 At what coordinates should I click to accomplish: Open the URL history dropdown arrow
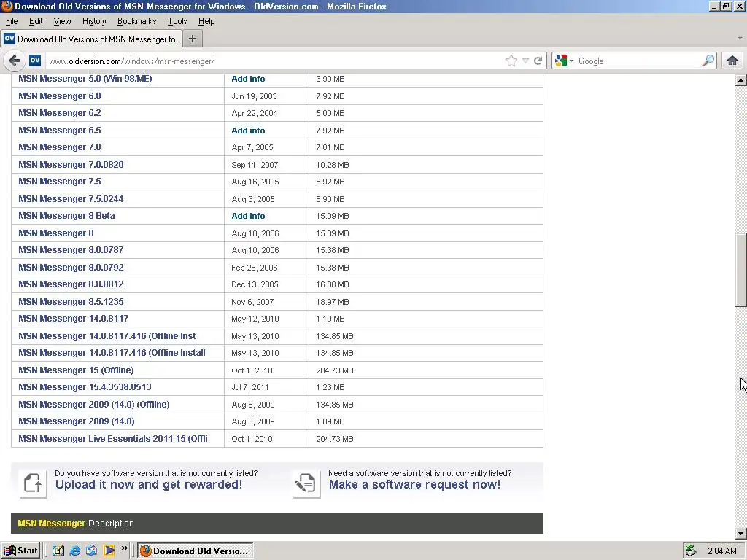[x=525, y=61]
